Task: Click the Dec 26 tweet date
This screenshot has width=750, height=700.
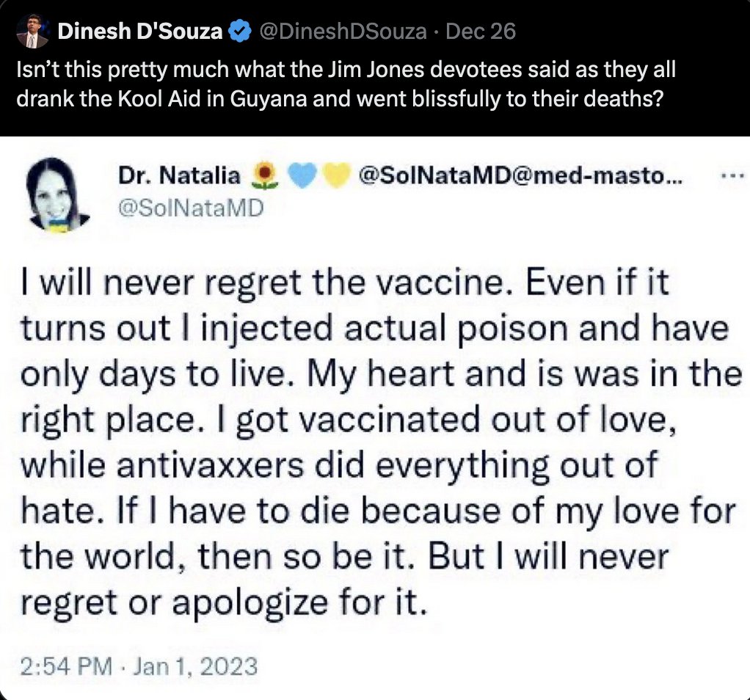Action: [x=480, y=32]
